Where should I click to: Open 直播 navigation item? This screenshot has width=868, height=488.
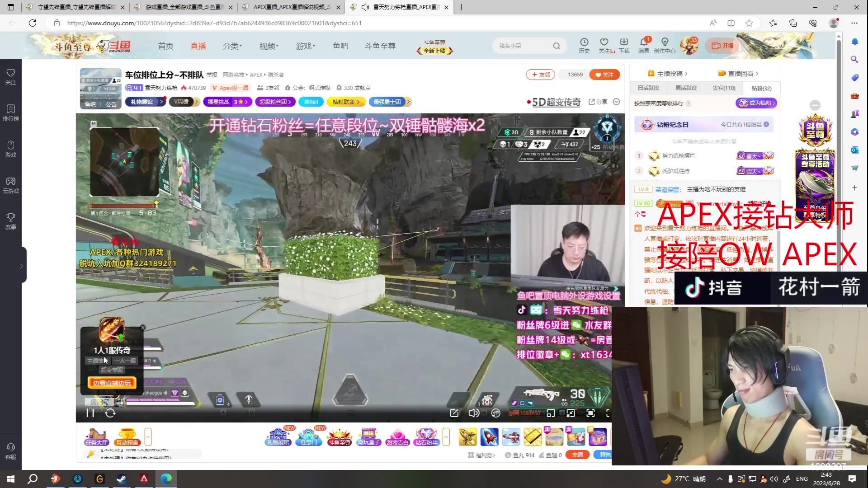pos(198,46)
